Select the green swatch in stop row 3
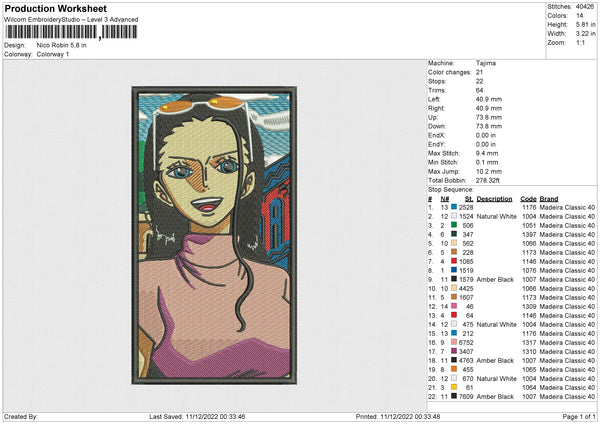 454,225
